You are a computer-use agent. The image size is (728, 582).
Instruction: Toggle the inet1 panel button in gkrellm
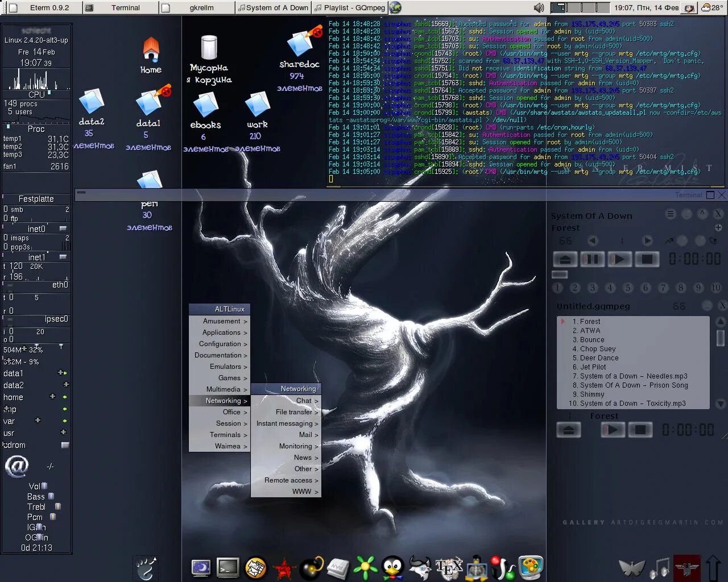pos(63,257)
